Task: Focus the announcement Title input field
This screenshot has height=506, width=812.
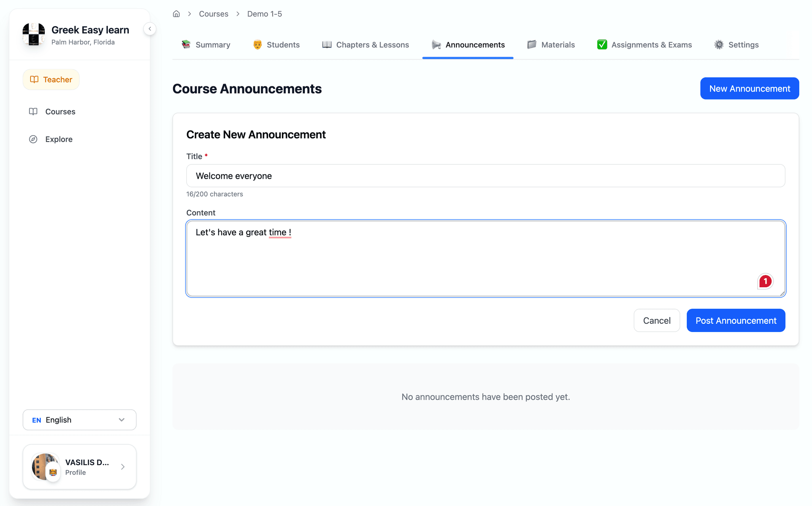Action: (485, 176)
